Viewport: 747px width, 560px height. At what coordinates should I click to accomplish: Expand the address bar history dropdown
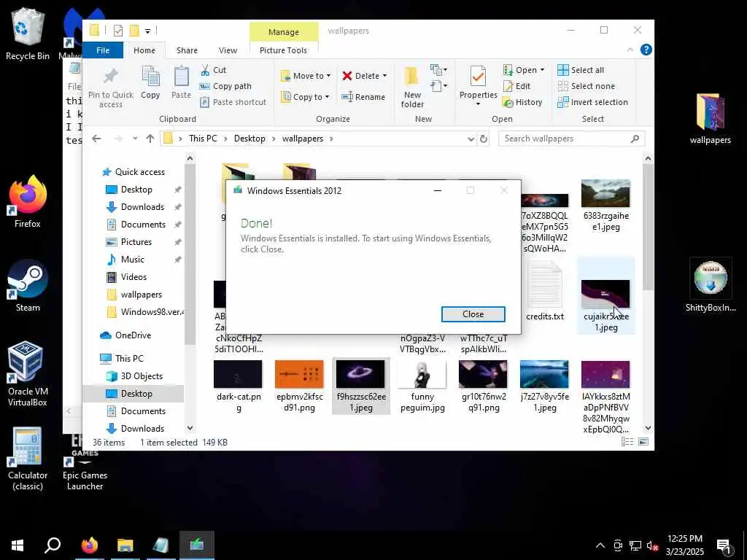(471, 139)
